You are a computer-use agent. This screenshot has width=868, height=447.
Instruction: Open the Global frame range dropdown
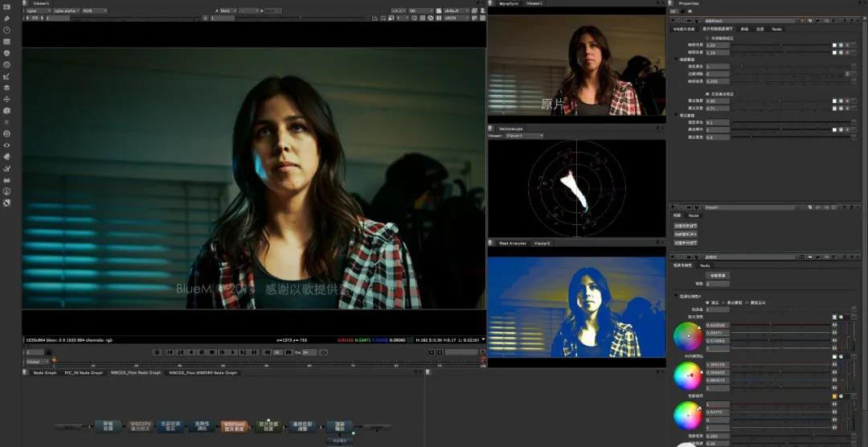click(37, 362)
